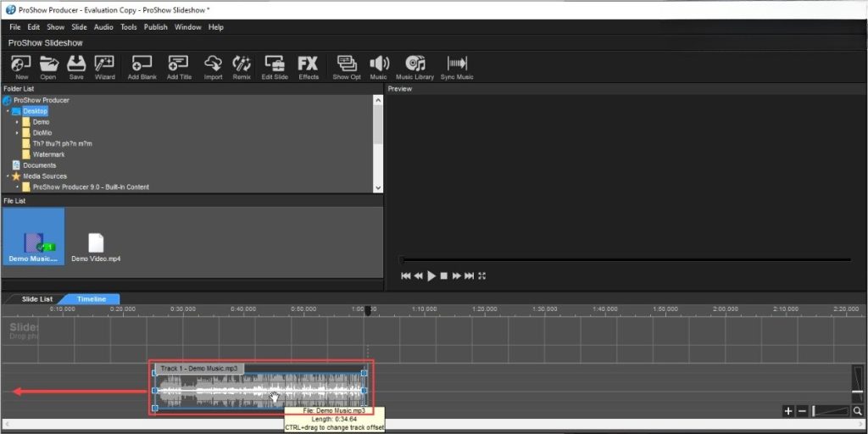Select Media Sources in folder list
This screenshot has width=868, height=434.
44,176
